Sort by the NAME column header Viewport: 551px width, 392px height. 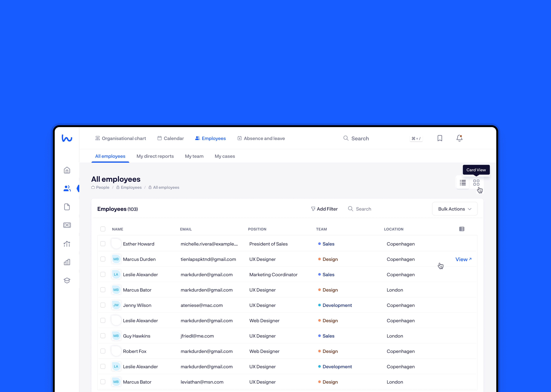click(117, 229)
